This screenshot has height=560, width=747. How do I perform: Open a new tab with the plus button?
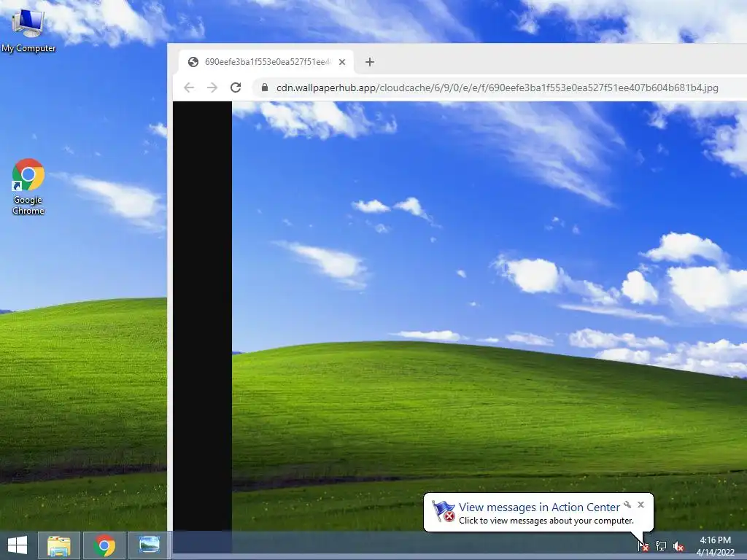coord(370,62)
